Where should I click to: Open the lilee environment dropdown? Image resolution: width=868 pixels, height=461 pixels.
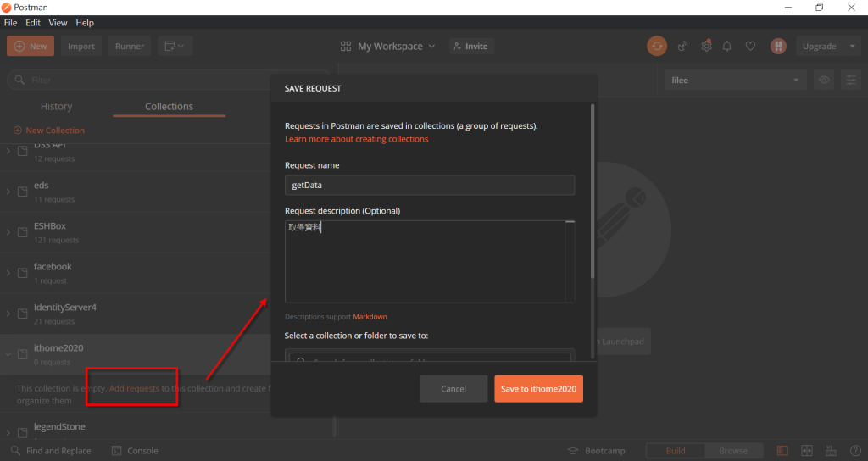click(x=735, y=81)
